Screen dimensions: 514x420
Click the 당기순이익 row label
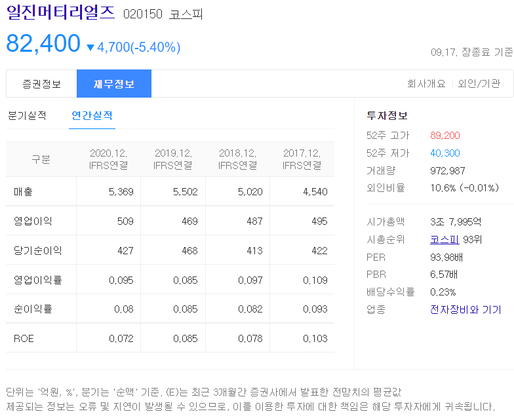click(x=38, y=250)
